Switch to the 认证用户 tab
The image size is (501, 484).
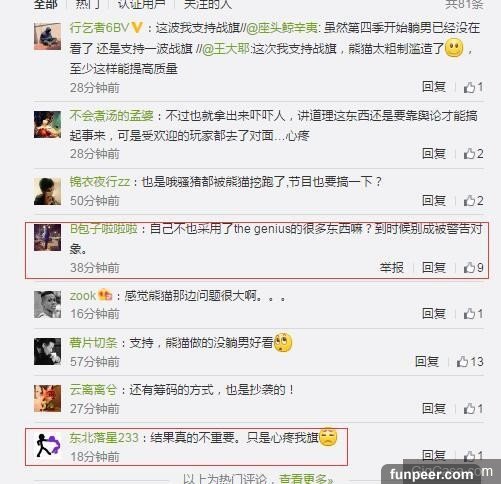click(x=142, y=4)
